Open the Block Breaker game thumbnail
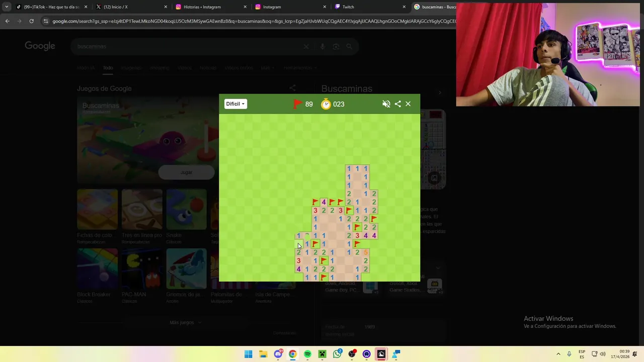This screenshot has height=362, width=644. coord(97,268)
